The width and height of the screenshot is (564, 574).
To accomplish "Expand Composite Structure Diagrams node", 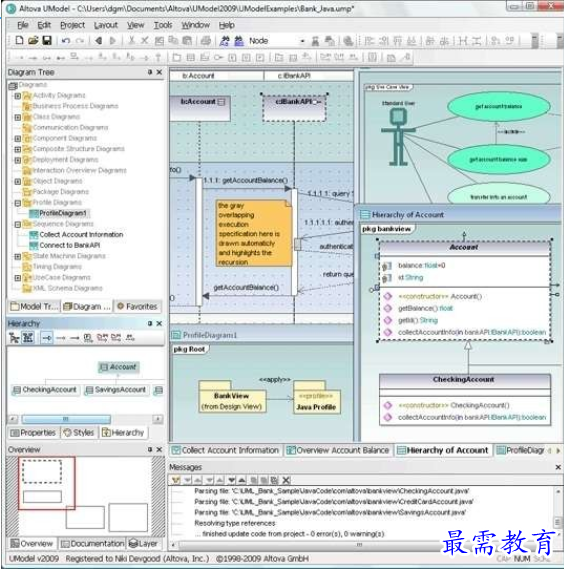I will click(17, 149).
